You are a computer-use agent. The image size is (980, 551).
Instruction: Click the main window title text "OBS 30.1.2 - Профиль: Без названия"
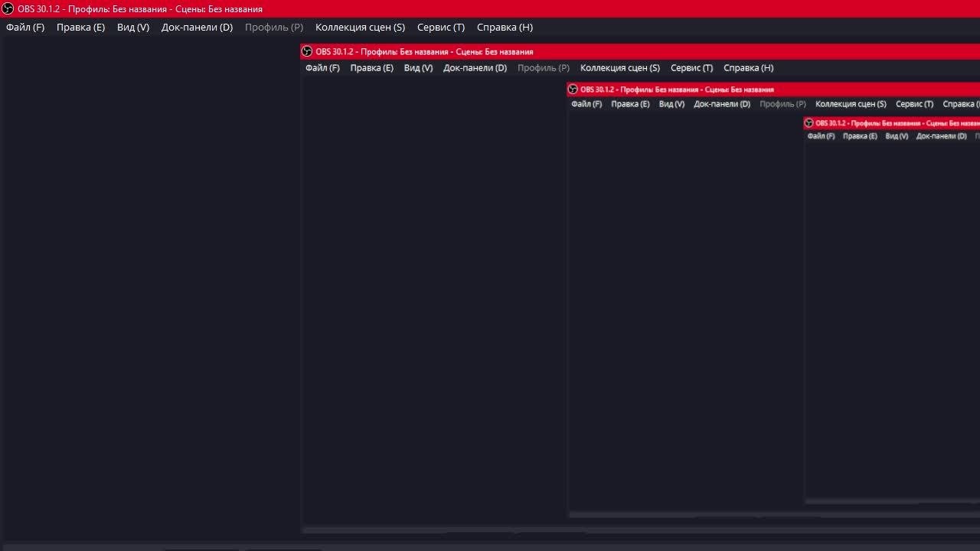click(x=92, y=9)
